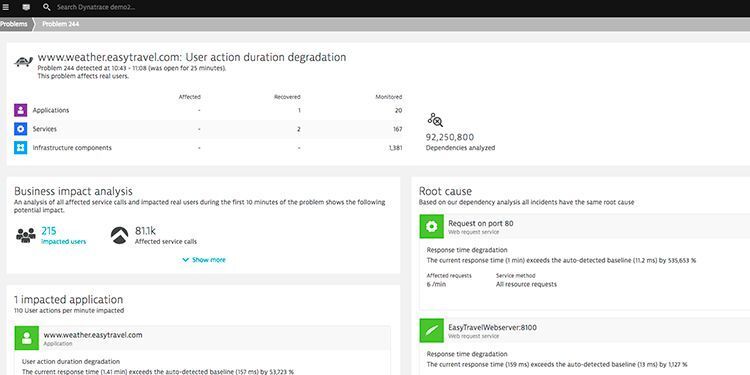Screen dimensions: 750x375
Task: Click the purple Applications icon
Action: coord(21,110)
